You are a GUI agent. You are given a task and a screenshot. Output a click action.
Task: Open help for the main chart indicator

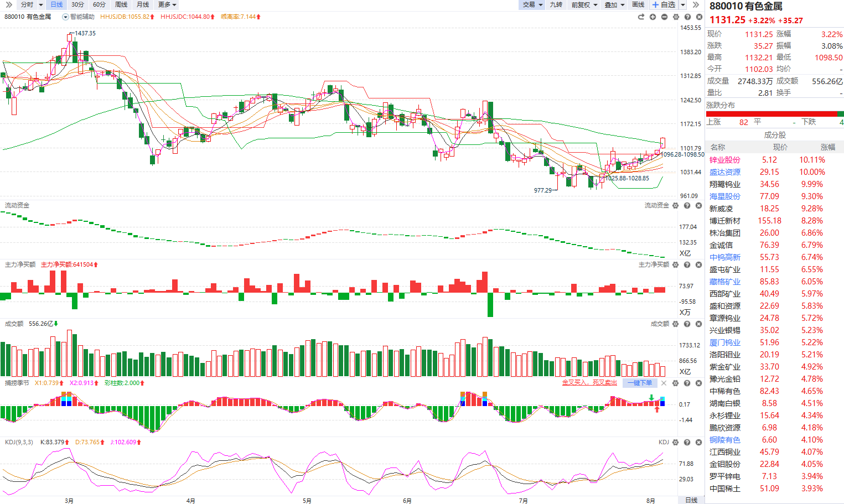tap(687, 17)
